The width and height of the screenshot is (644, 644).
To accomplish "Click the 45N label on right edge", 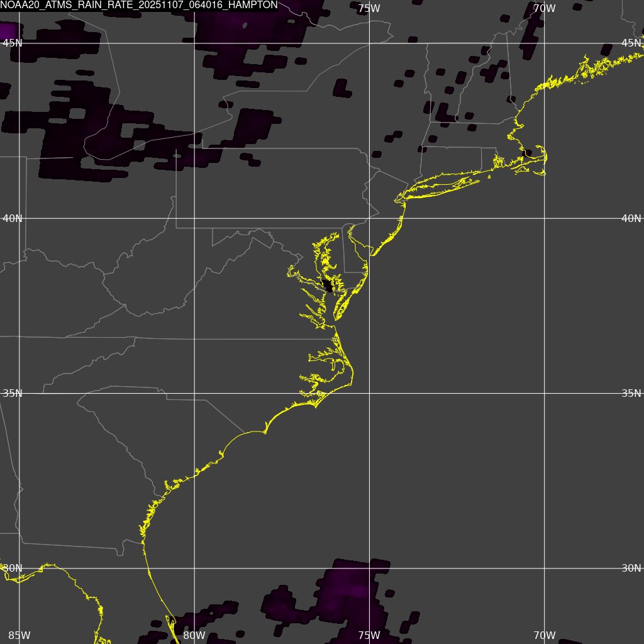I will [x=631, y=43].
